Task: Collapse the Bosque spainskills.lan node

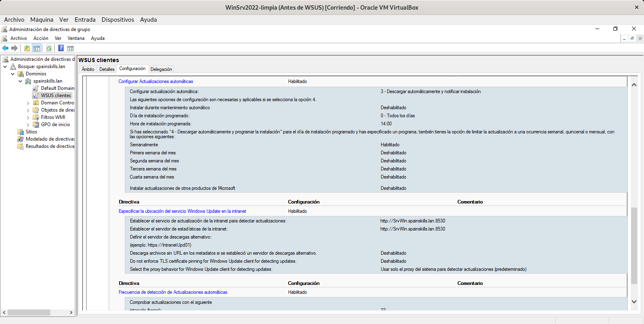Action: point(5,66)
